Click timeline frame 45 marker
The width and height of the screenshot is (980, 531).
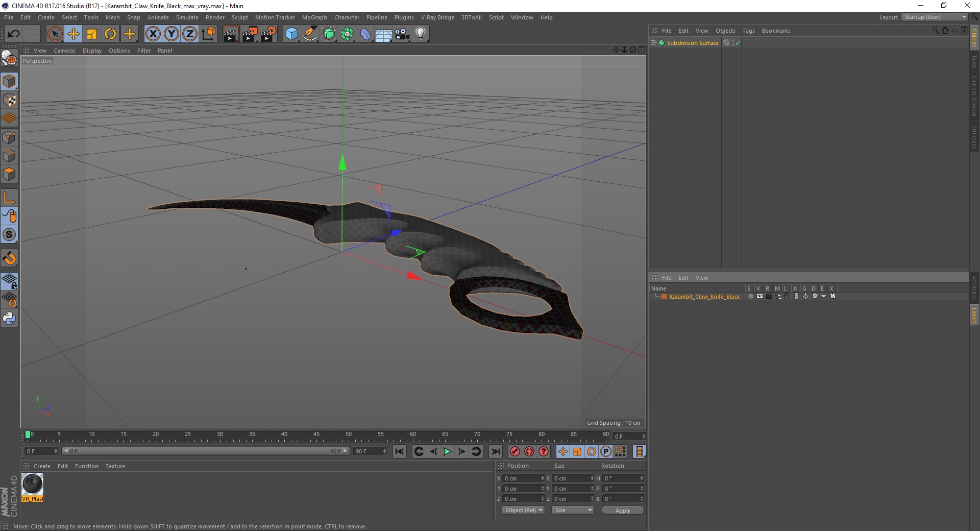point(316,435)
